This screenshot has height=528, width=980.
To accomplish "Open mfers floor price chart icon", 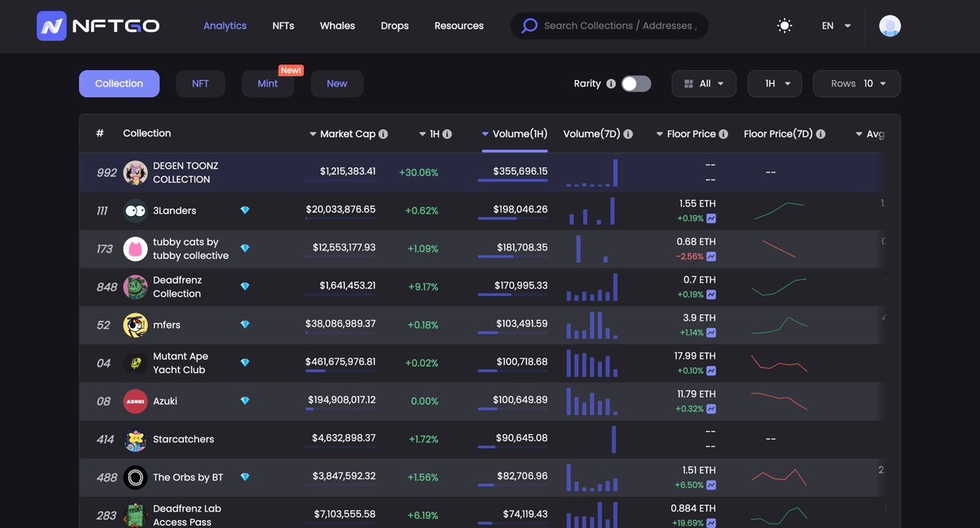I will (x=711, y=333).
